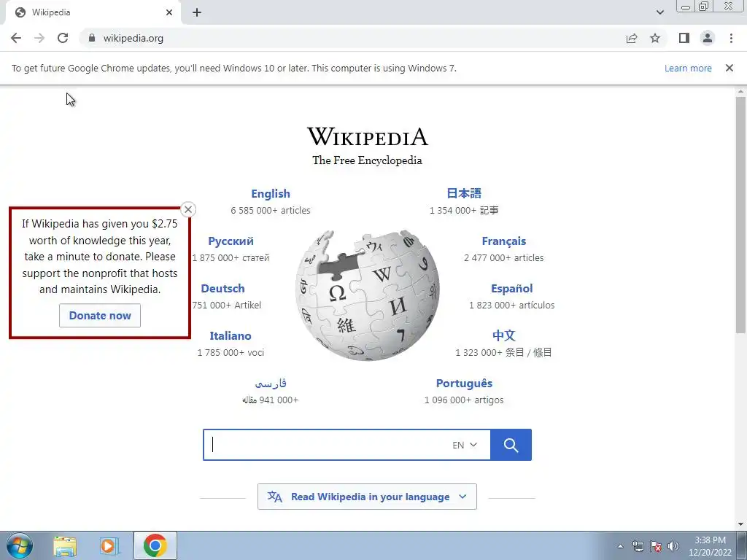
Task: Open Chrome three-dot menu
Action: tap(731, 38)
